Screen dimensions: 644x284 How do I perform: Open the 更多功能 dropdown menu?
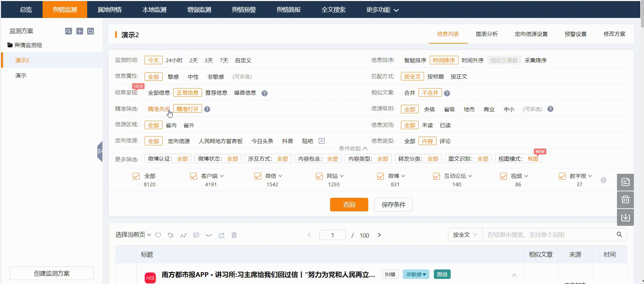click(382, 10)
